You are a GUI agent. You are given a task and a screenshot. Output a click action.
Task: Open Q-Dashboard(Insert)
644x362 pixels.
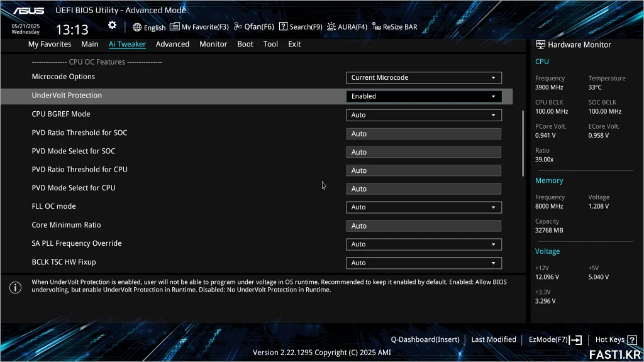425,339
